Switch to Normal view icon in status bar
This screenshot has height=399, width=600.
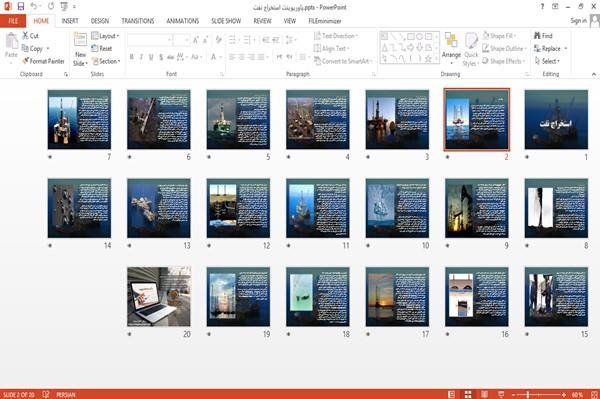(452, 394)
